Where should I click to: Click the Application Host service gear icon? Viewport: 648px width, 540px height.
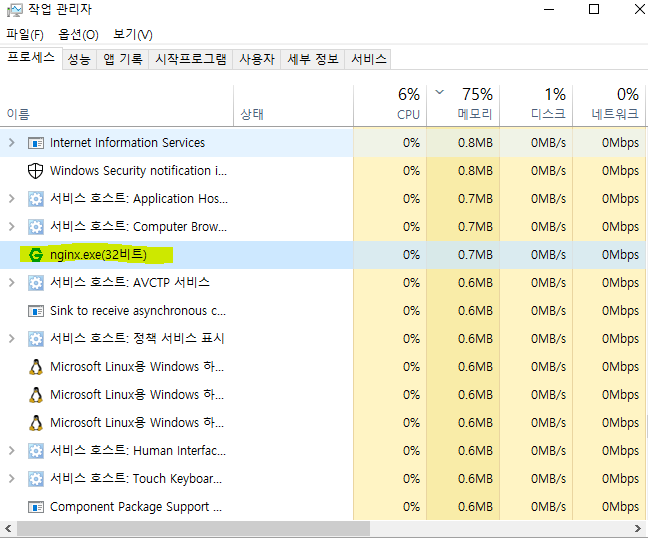(36, 199)
